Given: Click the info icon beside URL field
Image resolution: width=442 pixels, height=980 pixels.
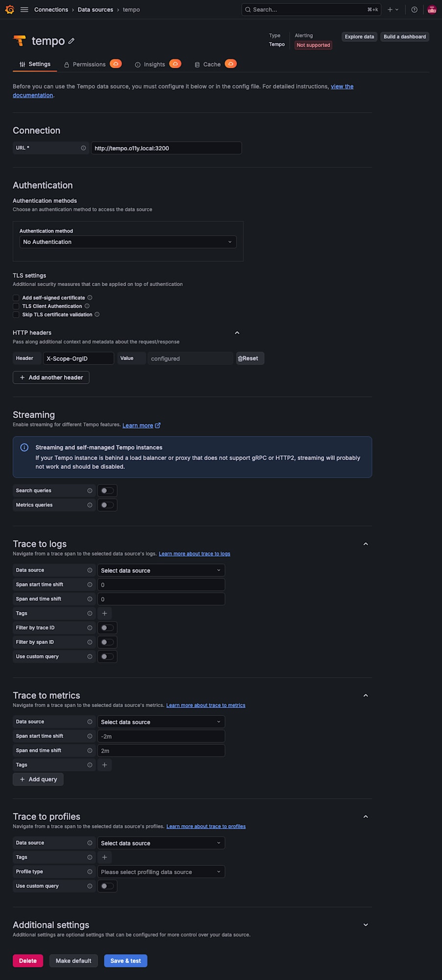Looking at the screenshot, I should pyautogui.click(x=83, y=148).
